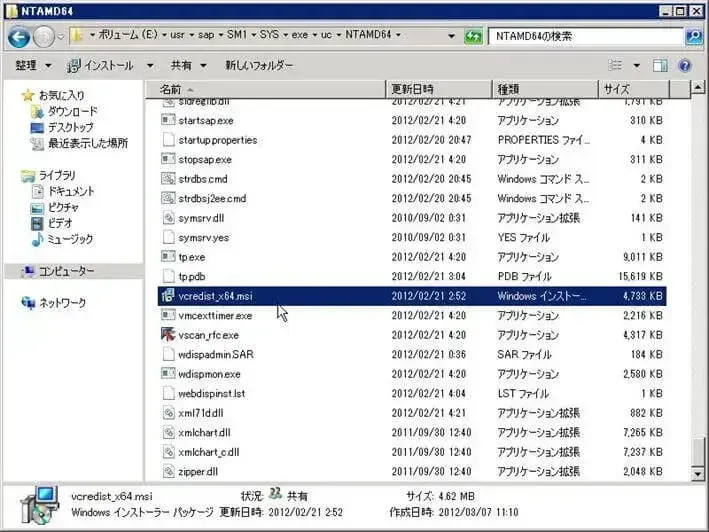Open the 共有 menu
This screenshot has height=532, width=709.
click(188, 66)
